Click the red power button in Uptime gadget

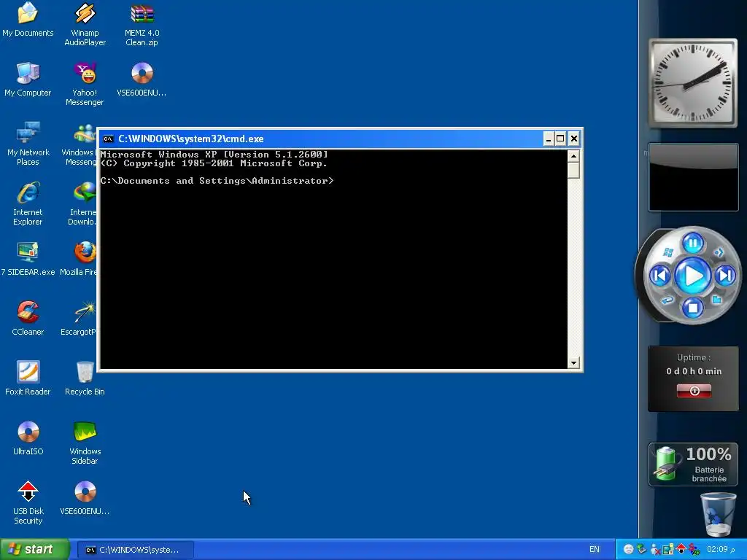tap(694, 391)
